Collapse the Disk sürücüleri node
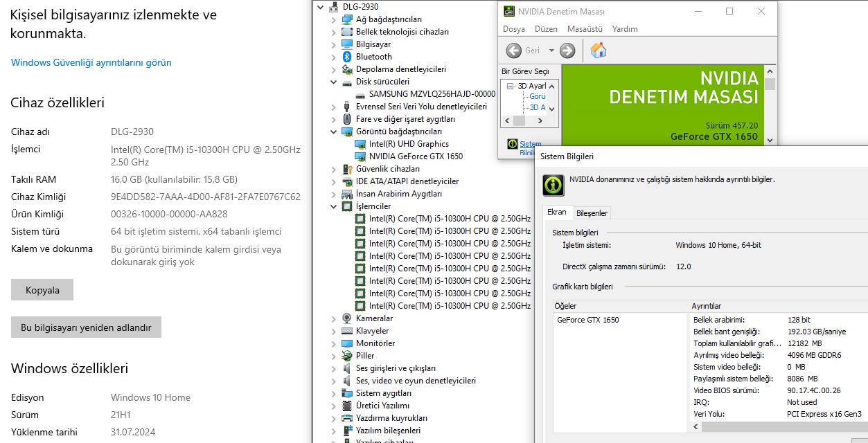The image size is (868, 443). tap(333, 82)
